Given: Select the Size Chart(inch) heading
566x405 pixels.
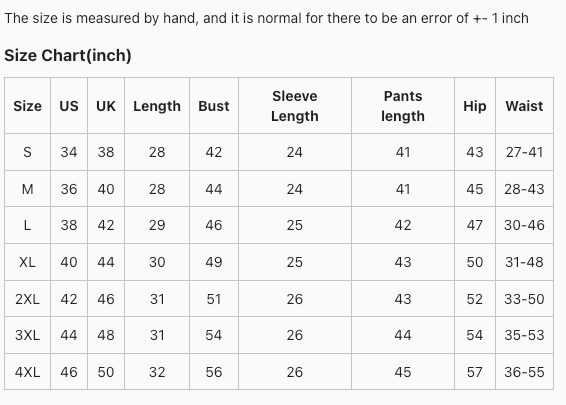Looking at the screenshot, I should [68, 56].
